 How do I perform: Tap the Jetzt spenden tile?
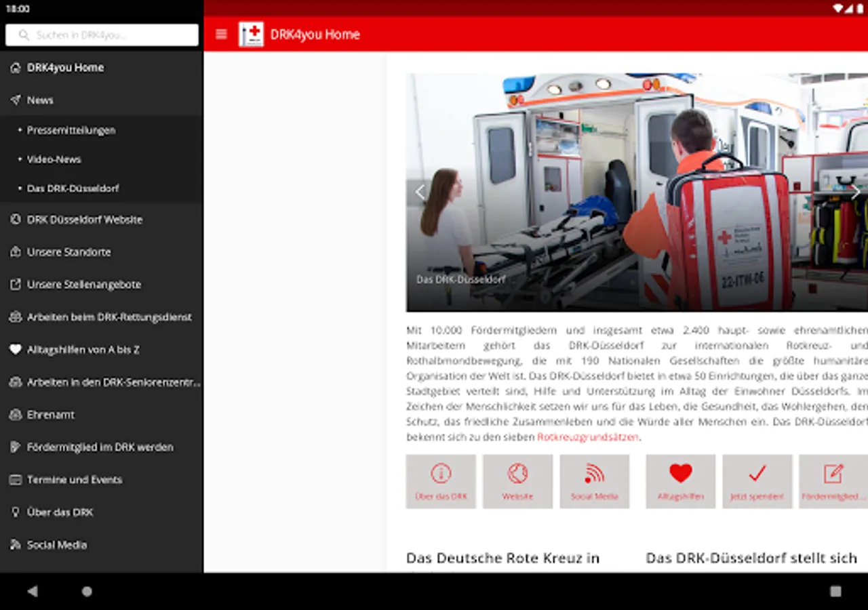click(x=757, y=481)
